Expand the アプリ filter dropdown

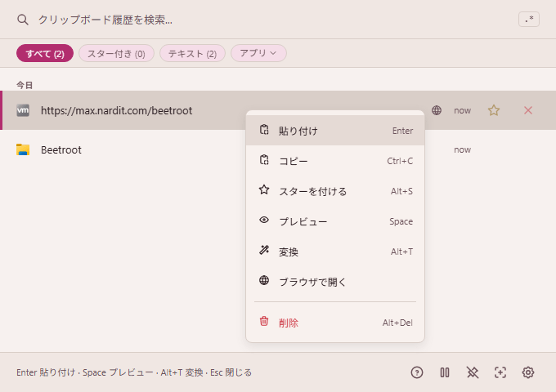coord(258,53)
